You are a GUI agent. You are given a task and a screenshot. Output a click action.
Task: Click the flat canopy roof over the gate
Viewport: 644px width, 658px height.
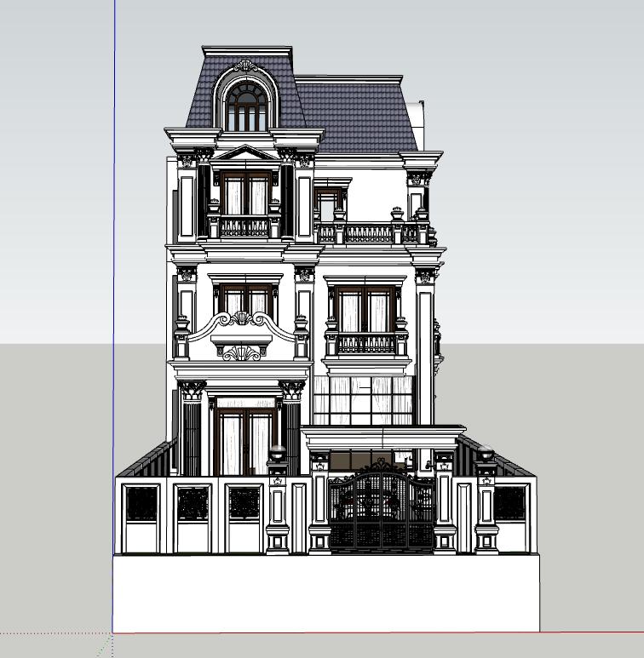tap(383, 431)
